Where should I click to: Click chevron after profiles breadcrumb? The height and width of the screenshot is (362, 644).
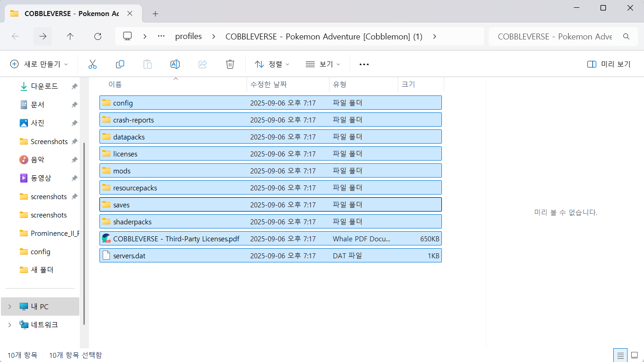click(x=214, y=36)
